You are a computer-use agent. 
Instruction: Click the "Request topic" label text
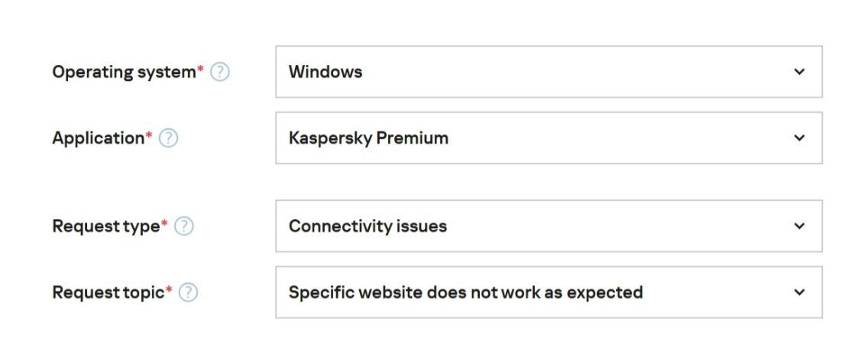[108, 292]
